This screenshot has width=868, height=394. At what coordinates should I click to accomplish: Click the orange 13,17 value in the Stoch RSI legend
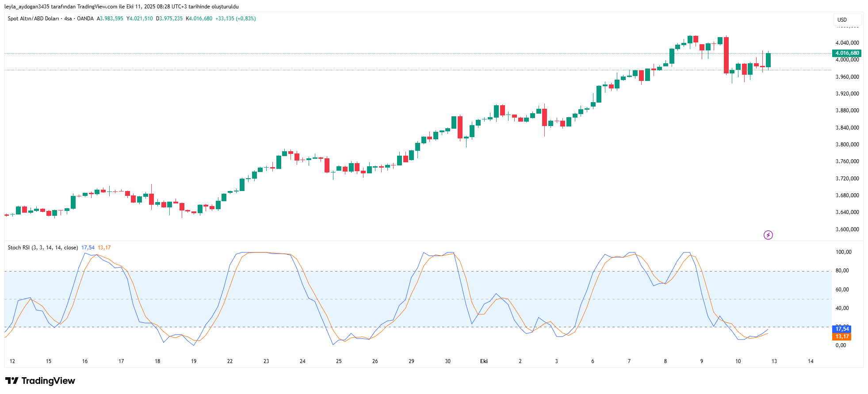point(104,248)
